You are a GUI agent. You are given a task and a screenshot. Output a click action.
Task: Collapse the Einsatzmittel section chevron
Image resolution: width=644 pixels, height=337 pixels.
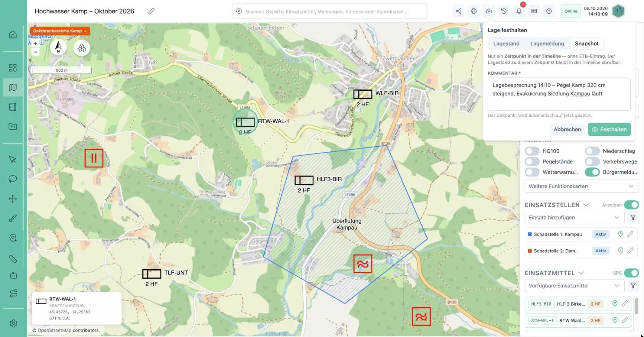pos(581,273)
